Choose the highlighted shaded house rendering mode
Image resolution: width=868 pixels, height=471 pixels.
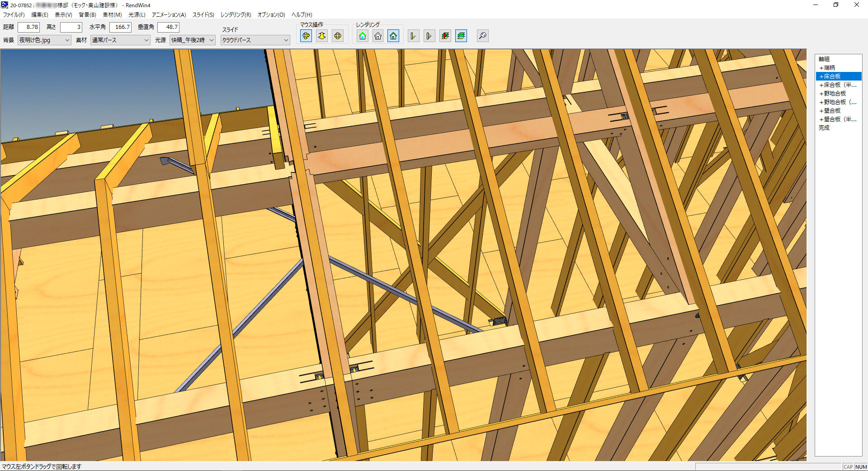pos(393,36)
